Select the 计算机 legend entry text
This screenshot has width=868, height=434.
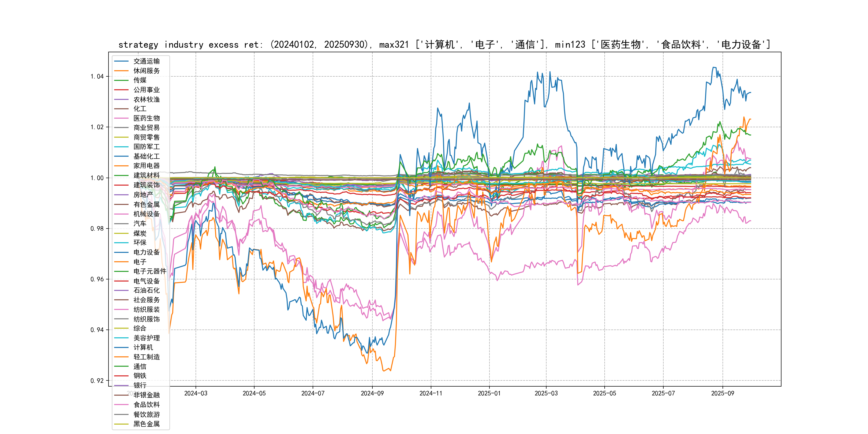[x=143, y=347]
